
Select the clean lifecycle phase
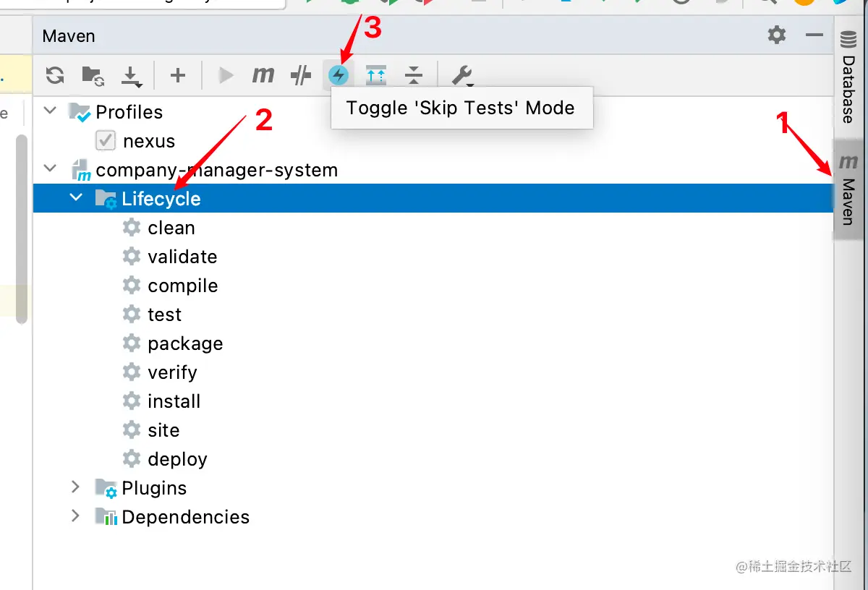[x=171, y=228]
